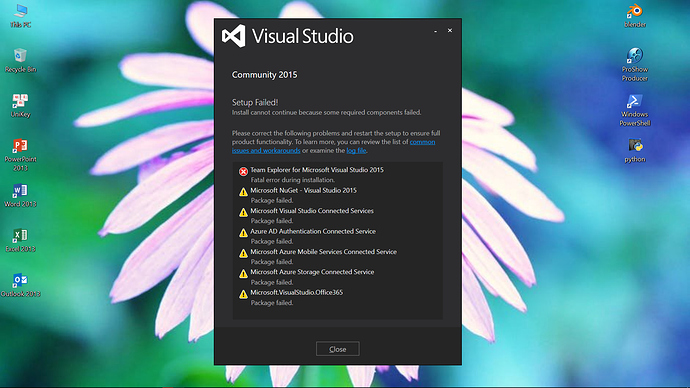Open the Recycle Bin icon
The image size is (690, 388).
tap(20, 60)
